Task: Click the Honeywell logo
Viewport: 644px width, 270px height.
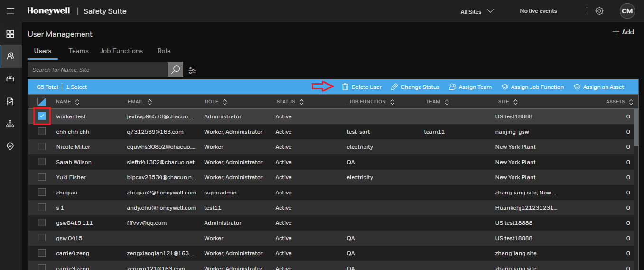Action: tap(48, 10)
